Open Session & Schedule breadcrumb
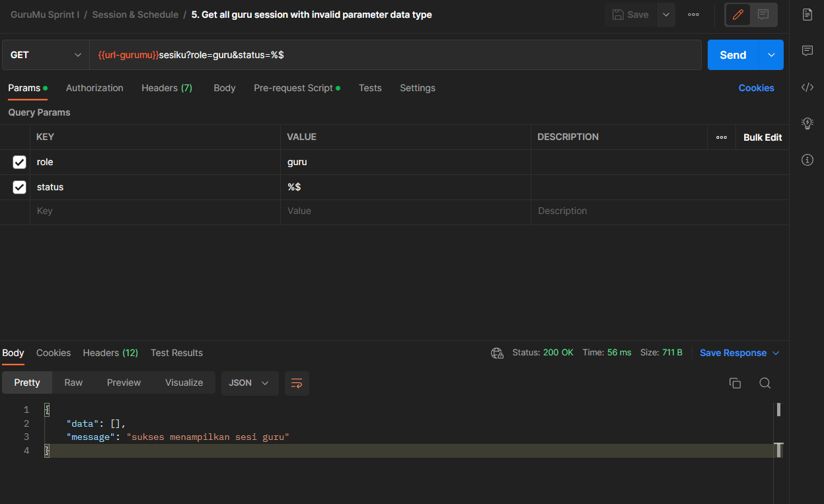 pos(135,15)
